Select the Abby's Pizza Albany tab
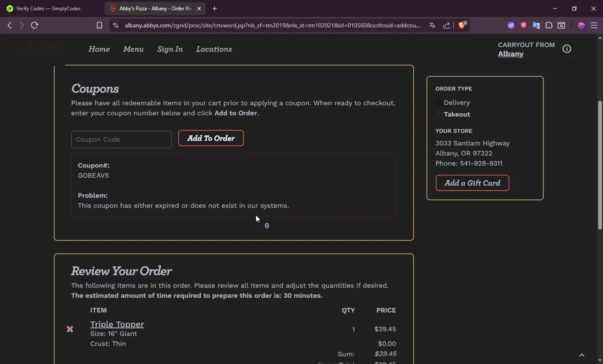Image resolution: width=603 pixels, height=364 pixels. 155,8
